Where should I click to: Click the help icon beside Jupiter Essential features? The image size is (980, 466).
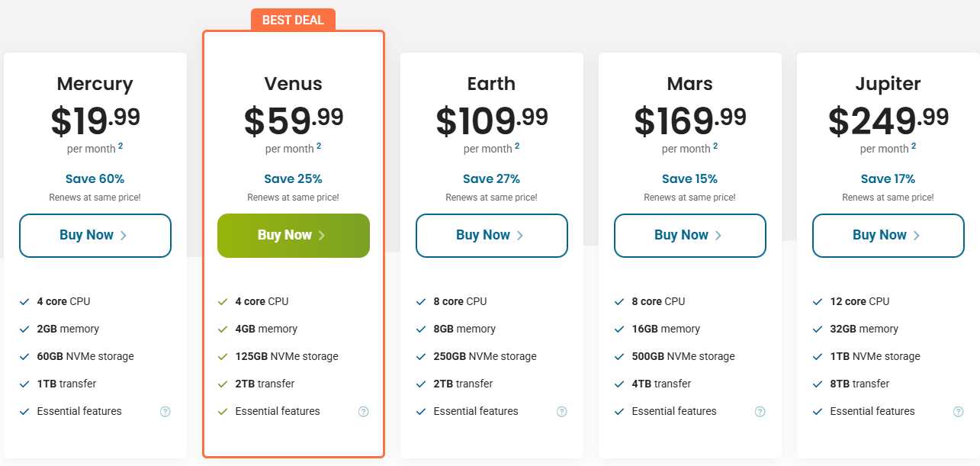[x=959, y=412]
